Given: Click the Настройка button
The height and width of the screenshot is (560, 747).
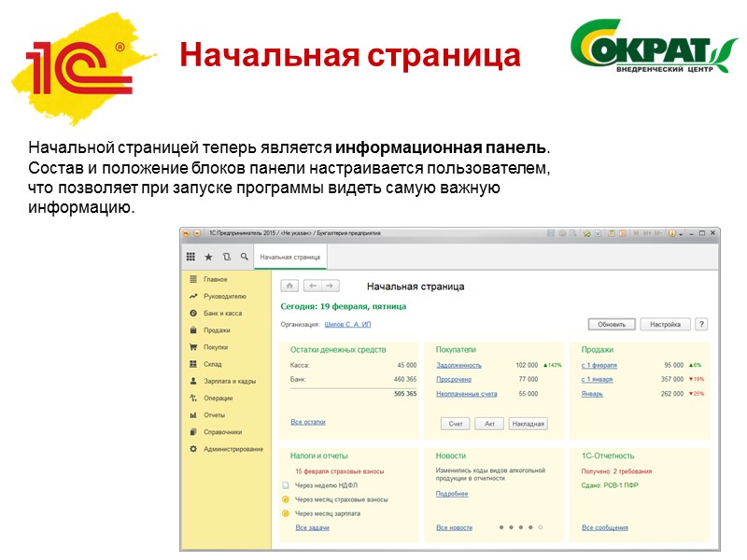Looking at the screenshot, I should 665,324.
